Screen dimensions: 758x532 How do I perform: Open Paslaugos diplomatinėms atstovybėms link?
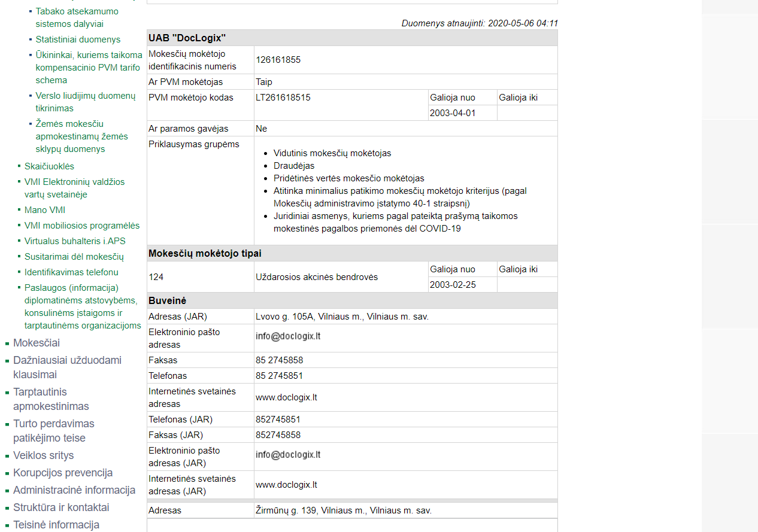[x=83, y=306]
